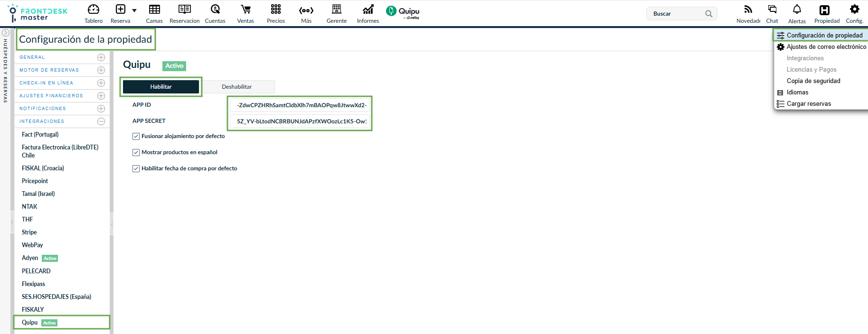Expand the NOTIFICACIONES section
This screenshot has width=868, height=334.
[x=101, y=109]
